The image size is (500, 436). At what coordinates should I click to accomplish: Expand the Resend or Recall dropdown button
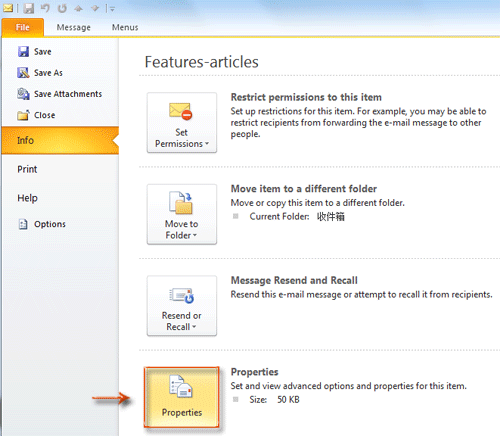tap(182, 306)
